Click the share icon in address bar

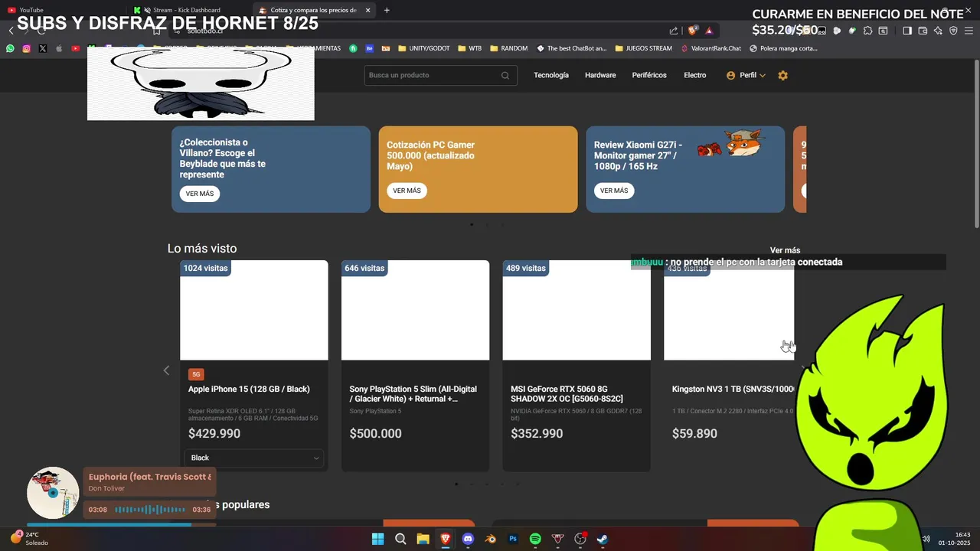pos(673,31)
